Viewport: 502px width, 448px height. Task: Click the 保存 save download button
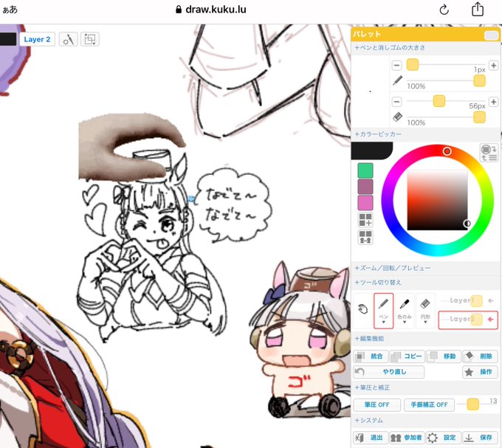[480, 438]
